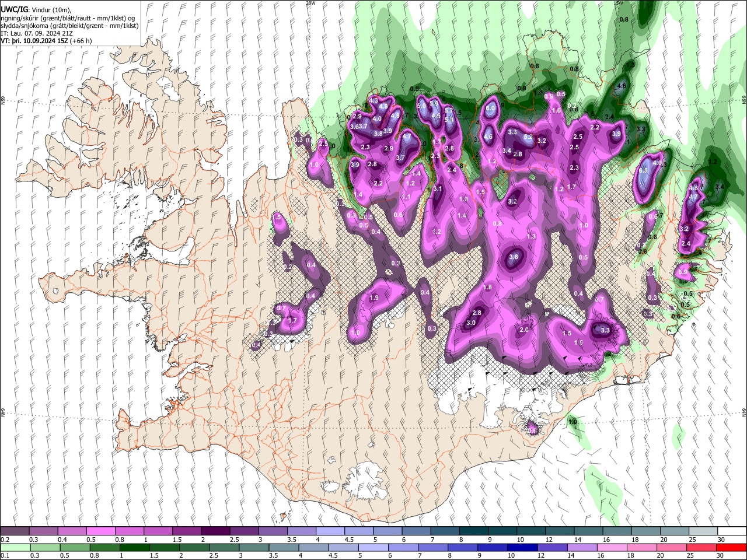Select the small purple snow patch on southern glacier
The width and height of the screenshot is (747, 560).
click(532, 428)
